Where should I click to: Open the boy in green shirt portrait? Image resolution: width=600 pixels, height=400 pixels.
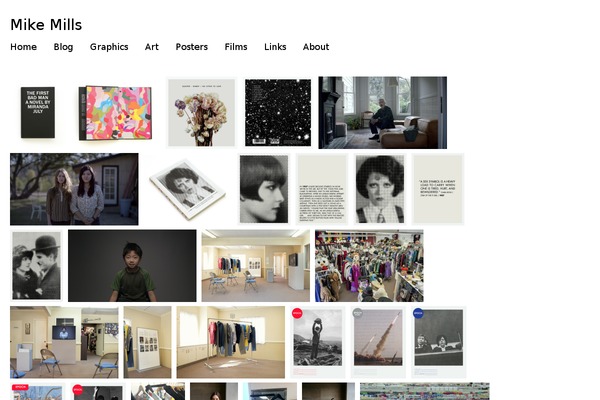(132, 266)
